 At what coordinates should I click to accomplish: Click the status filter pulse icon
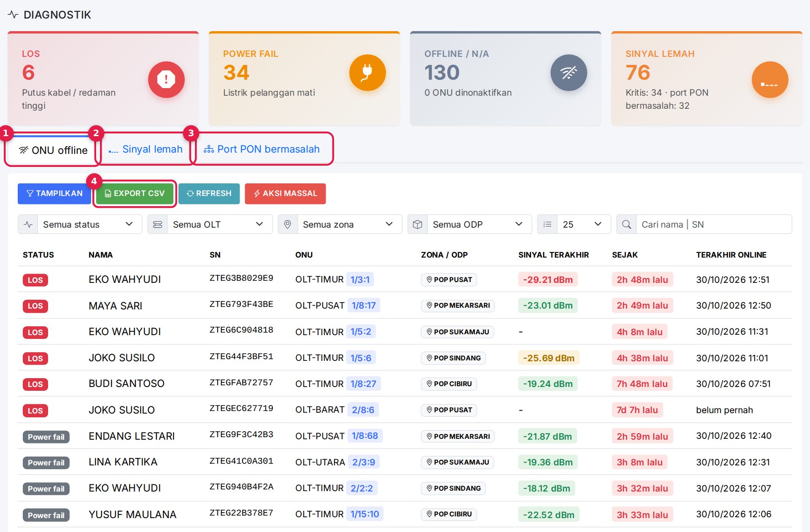(x=28, y=224)
